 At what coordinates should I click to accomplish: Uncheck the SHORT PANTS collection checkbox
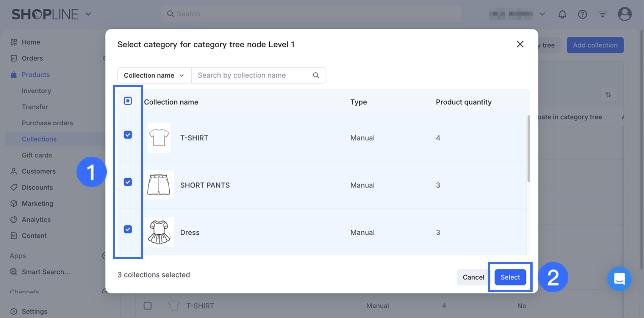point(128,182)
